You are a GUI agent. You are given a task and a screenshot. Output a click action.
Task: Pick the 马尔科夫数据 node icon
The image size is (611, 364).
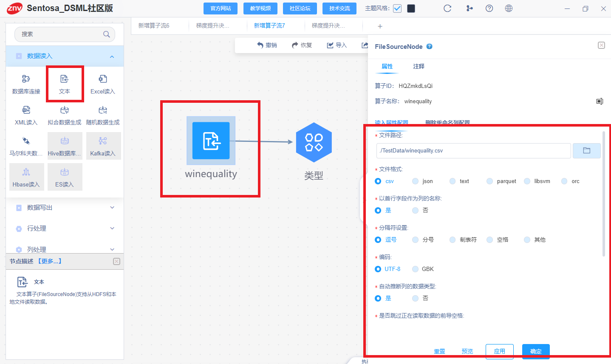click(26, 141)
